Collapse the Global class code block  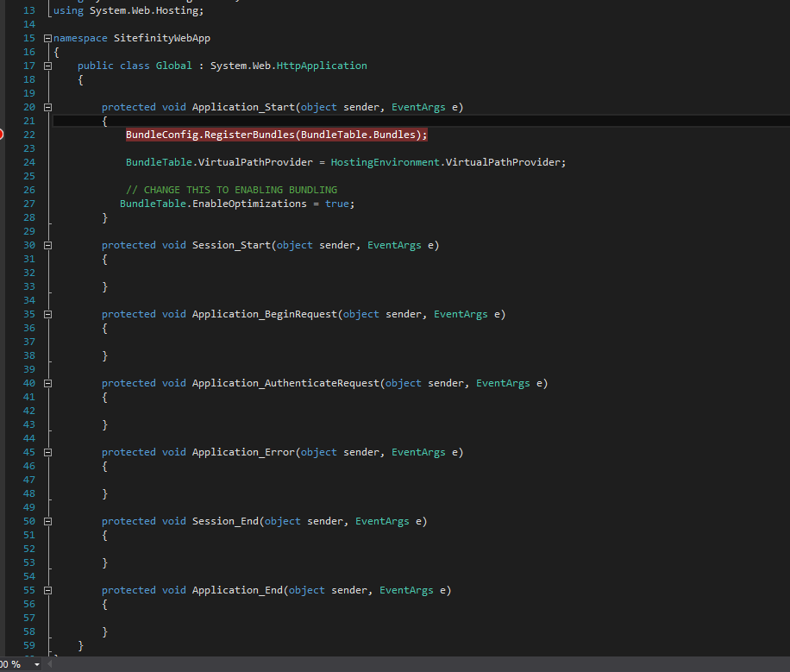47,65
